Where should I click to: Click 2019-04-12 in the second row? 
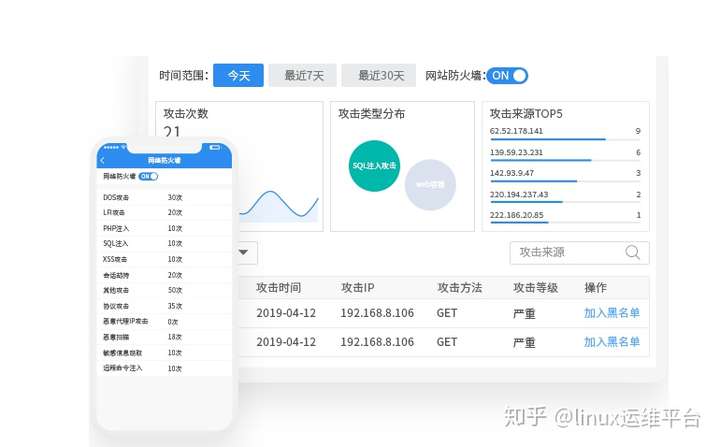tap(286, 342)
